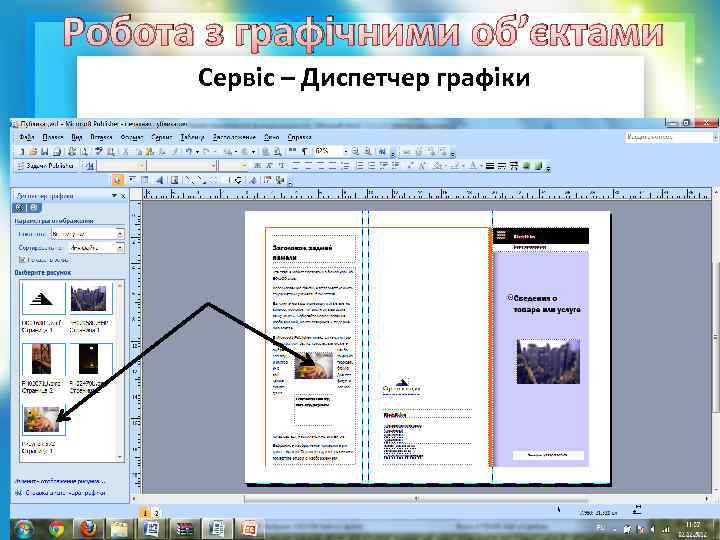Toggle the special characters pilcrow icon
Viewport: 720px width, 540px height.
(x=304, y=152)
